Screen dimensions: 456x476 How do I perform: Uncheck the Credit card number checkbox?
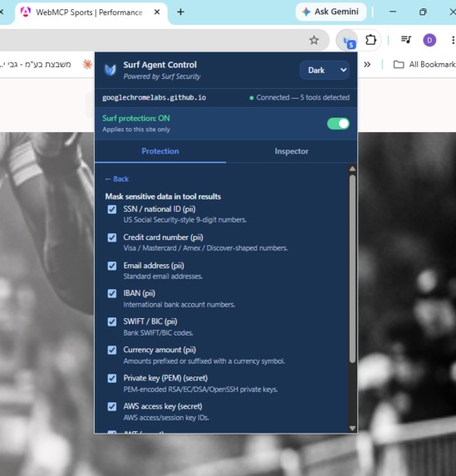(x=112, y=238)
